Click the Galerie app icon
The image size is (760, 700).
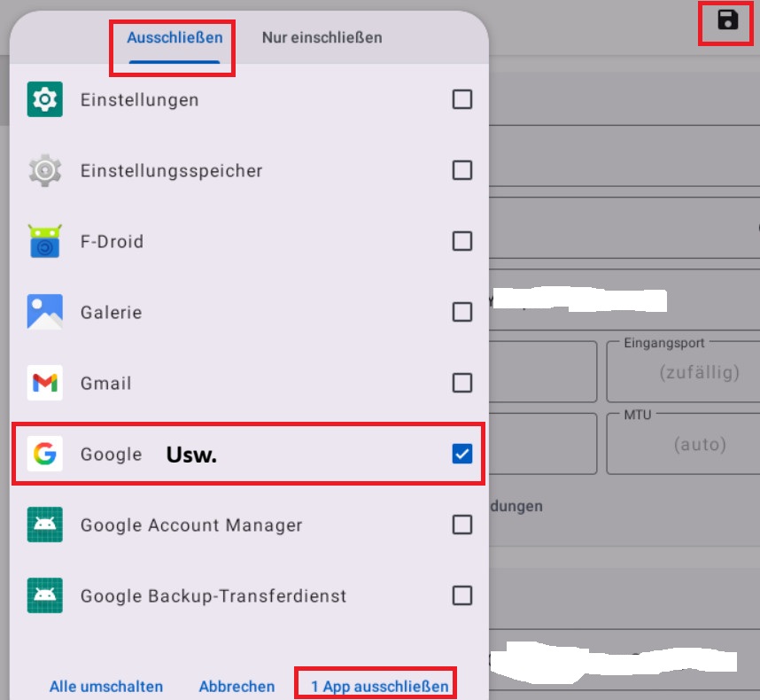44,312
